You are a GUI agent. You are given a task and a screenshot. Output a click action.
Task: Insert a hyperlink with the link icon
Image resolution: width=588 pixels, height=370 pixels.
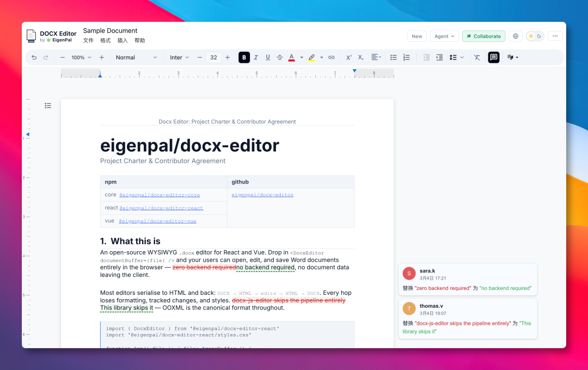(332, 57)
